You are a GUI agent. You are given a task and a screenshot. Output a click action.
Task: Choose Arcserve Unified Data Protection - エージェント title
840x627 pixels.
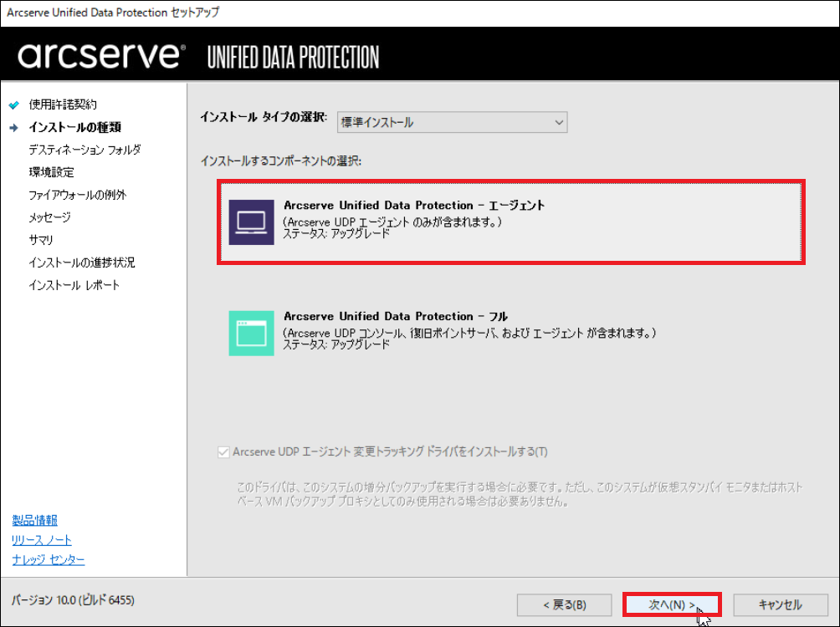coord(414,205)
